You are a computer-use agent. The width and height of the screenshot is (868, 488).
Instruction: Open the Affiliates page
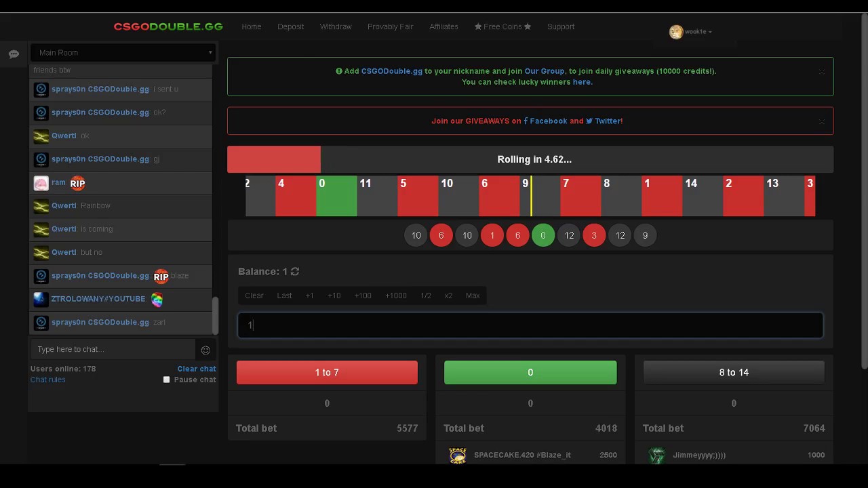pos(443,26)
